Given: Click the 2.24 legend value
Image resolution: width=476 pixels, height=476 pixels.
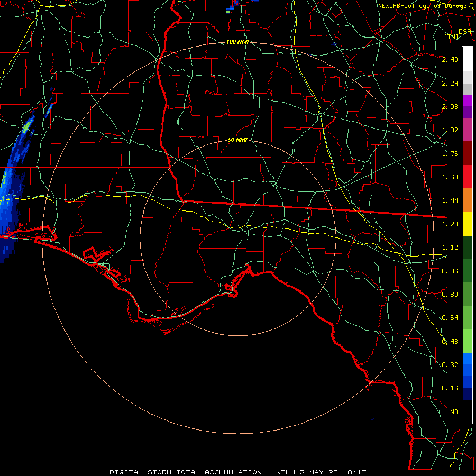Looking at the screenshot, I should click(x=450, y=83).
